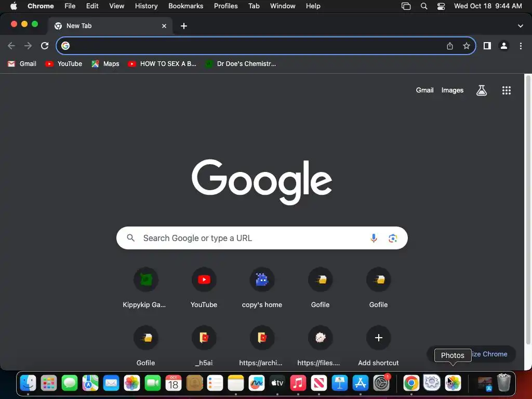Start voice search with microphone icon

[374, 238]
